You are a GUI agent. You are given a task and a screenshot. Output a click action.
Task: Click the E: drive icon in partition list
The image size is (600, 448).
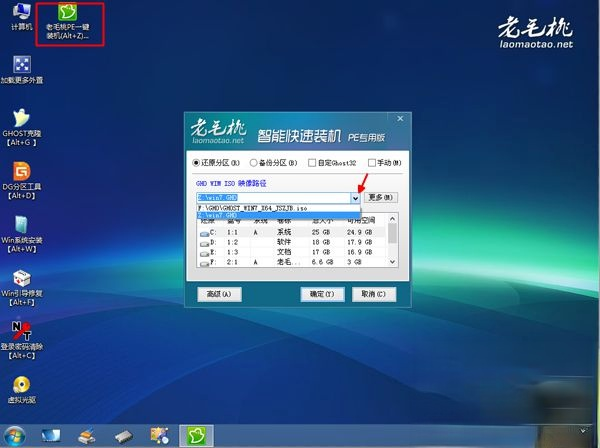pyautogui.click(x=204, y=253)
